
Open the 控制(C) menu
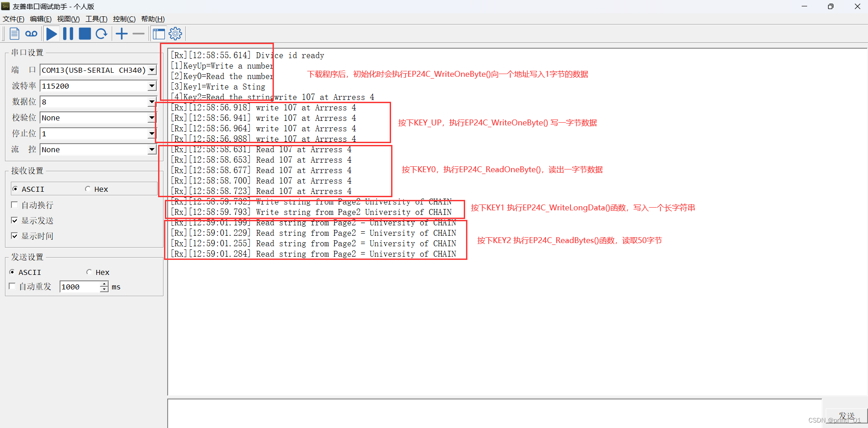point(124,19)
